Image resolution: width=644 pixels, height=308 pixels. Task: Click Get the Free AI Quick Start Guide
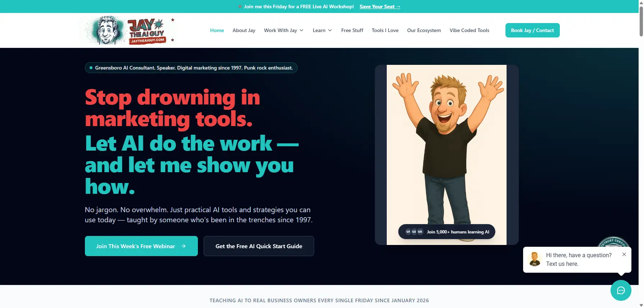[259, 246]
